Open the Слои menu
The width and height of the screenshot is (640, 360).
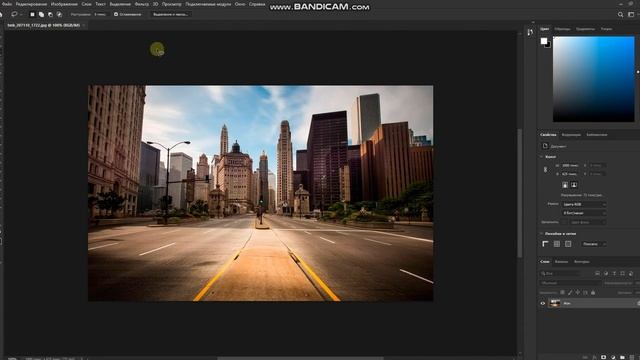[87, 4]
